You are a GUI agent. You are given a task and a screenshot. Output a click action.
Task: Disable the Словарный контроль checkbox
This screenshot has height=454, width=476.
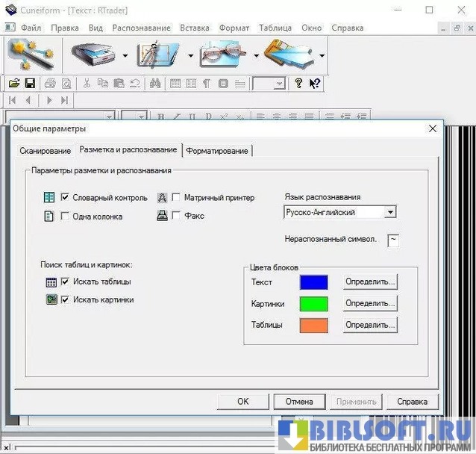[65, 198]
